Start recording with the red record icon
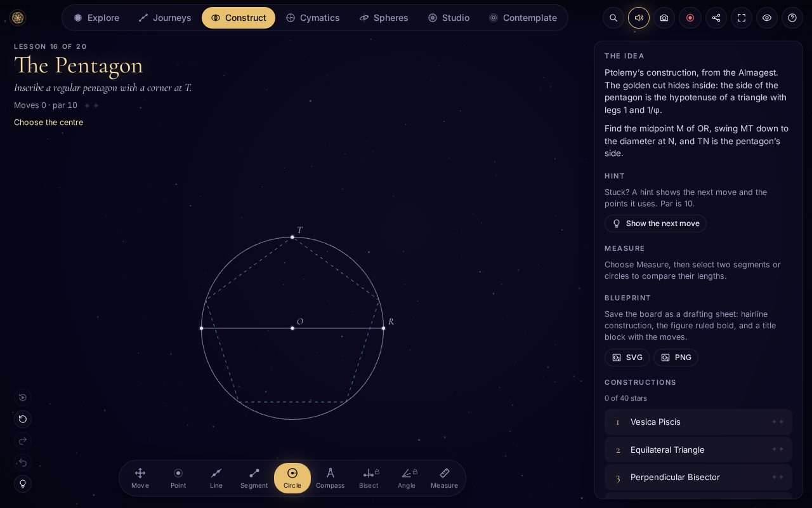Viewport: 812px width, 508px height. click(x=690, y=18)
